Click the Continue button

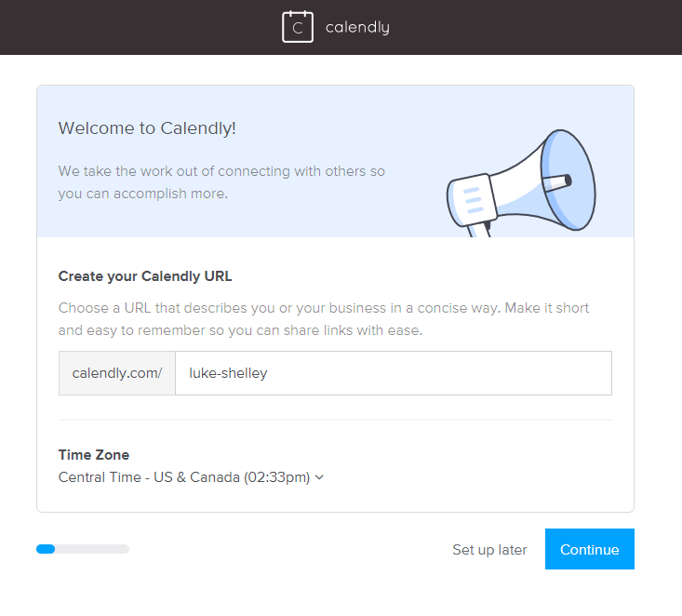(x=589, y=549)
